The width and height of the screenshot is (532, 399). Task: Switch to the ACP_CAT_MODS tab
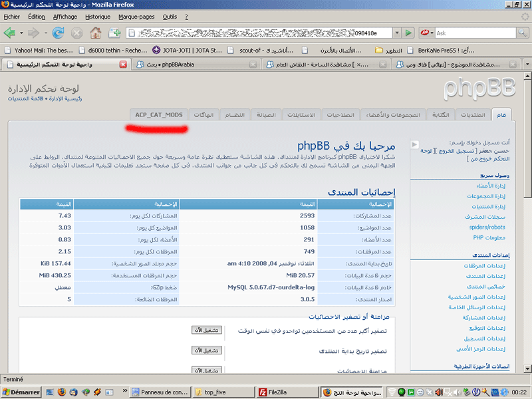coord(158,114)
